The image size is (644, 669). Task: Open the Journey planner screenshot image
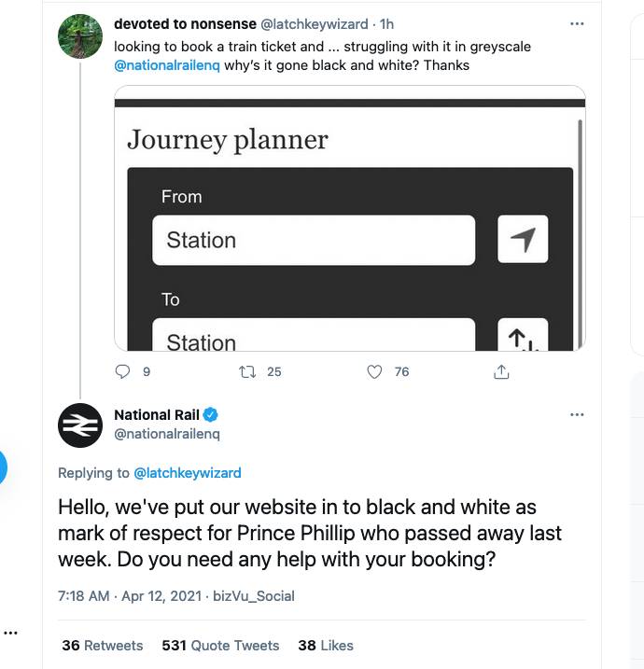350,218
